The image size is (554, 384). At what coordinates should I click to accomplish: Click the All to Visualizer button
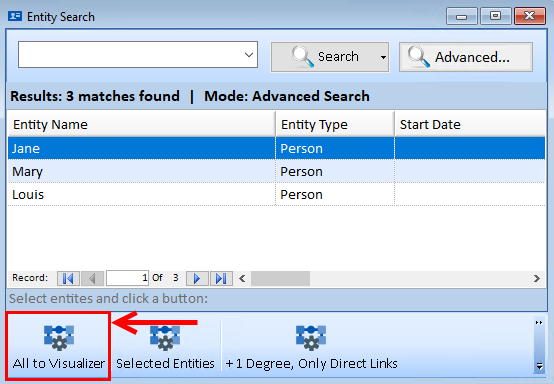58,346
